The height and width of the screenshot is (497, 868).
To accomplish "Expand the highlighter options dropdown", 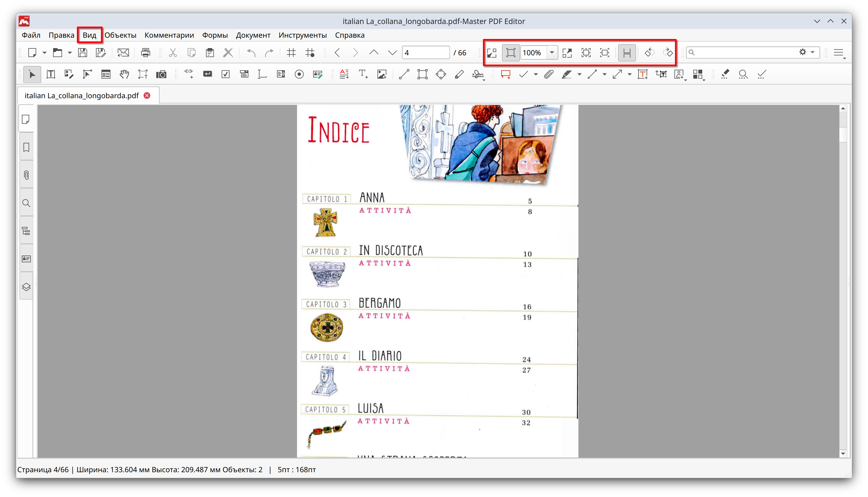I will 579,74.
